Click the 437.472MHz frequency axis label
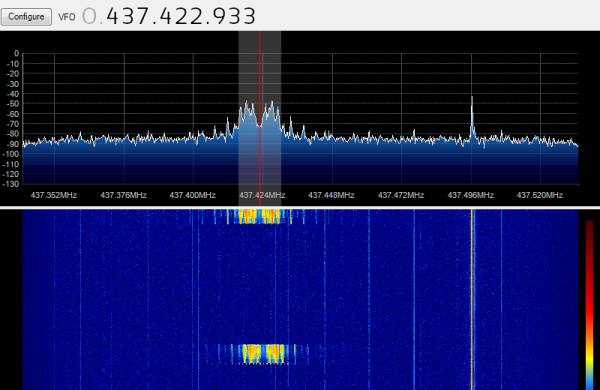The width and height of the screenshot is (600, 390). 401,195
